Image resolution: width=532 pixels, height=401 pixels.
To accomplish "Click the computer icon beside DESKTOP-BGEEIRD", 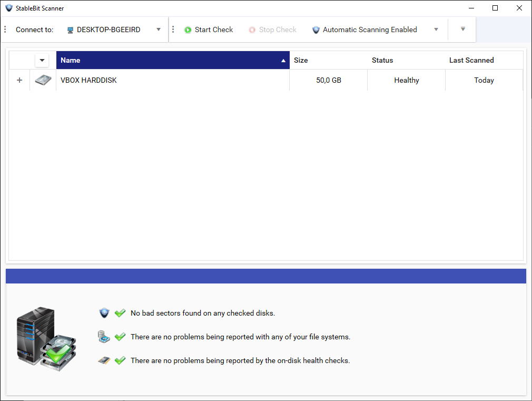I will (70, 30).
